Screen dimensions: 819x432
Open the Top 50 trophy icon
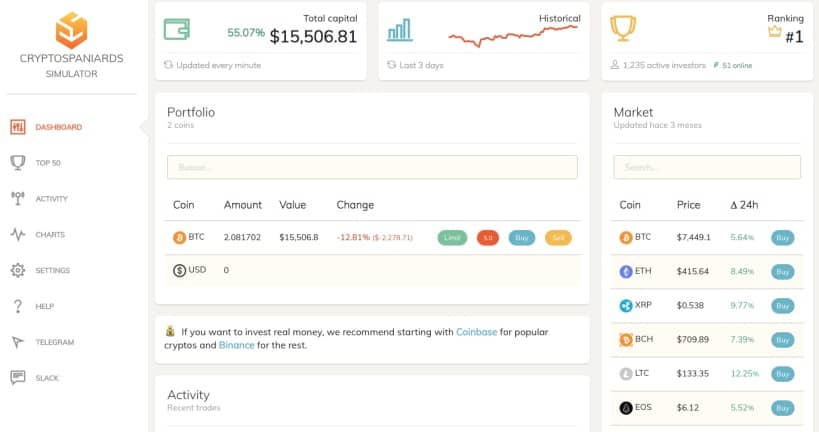tap(18, 162)
